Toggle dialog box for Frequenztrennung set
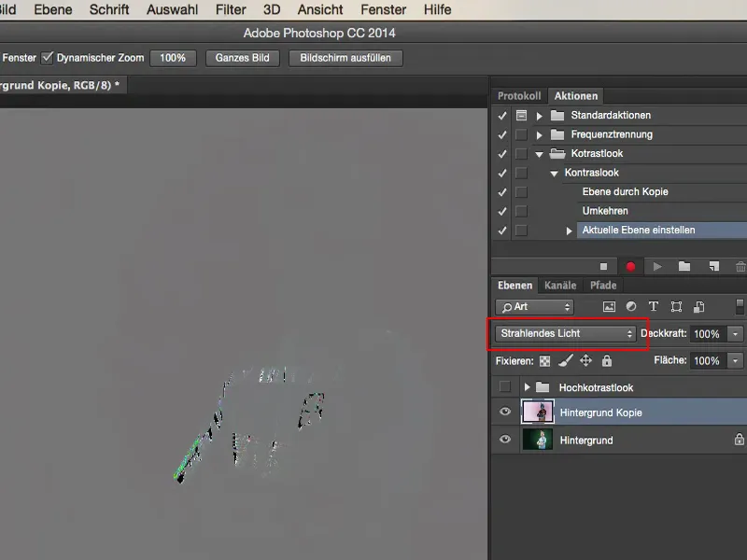 (522, 134)
